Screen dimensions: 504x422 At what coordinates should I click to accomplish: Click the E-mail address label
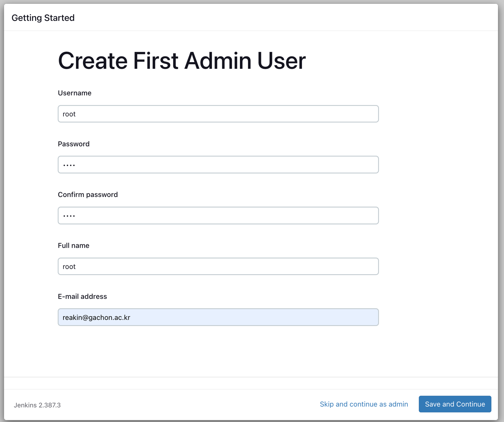coord(82,296)
